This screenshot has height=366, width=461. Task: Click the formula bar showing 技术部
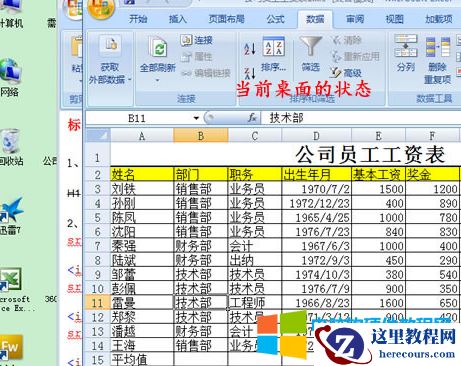[x=361, y=118]
